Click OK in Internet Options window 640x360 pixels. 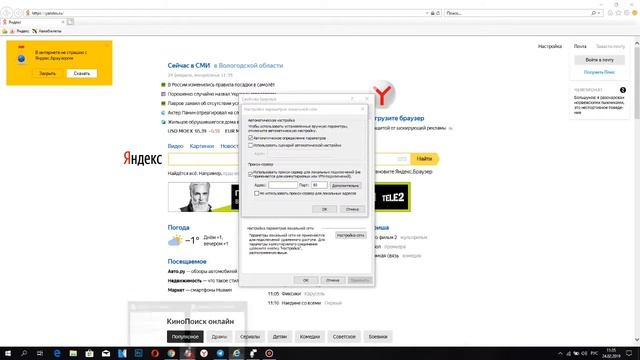point(306,280)
